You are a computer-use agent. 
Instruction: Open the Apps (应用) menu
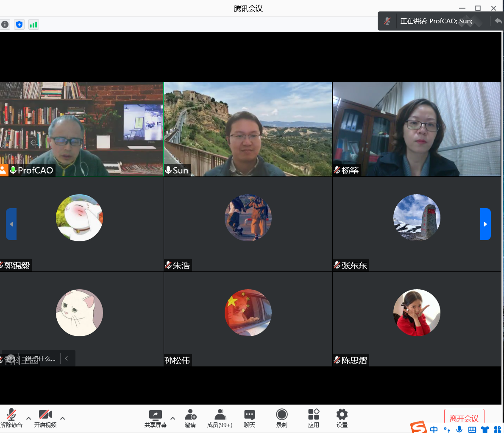pos(313,418)
